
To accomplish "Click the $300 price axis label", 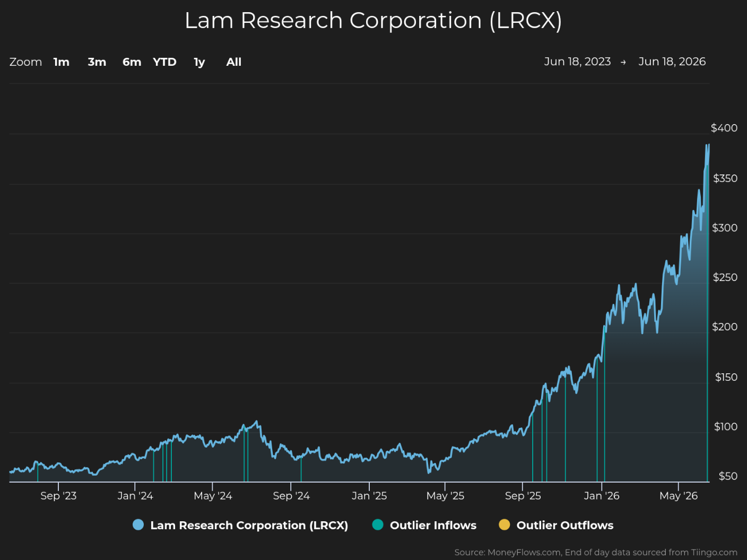I will (725, 227).
